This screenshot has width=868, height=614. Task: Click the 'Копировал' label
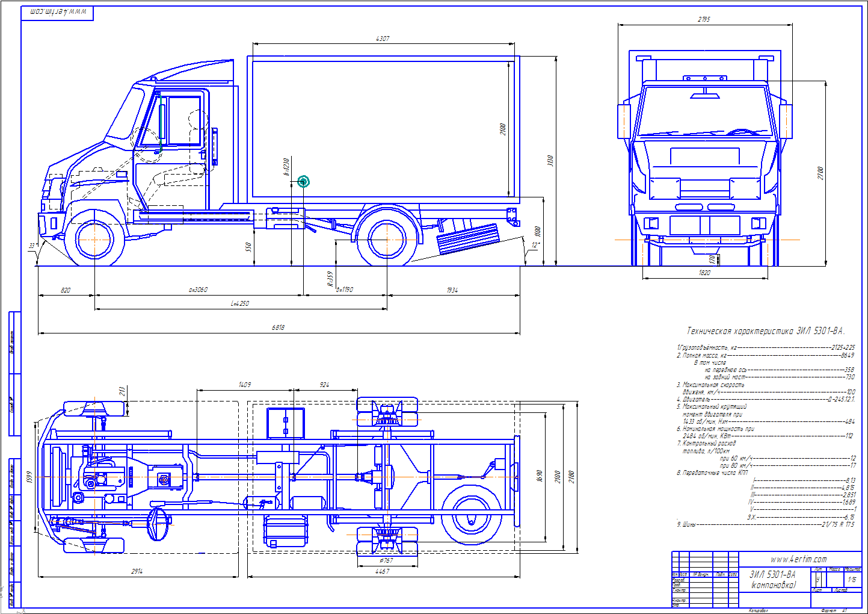[758, 610]
